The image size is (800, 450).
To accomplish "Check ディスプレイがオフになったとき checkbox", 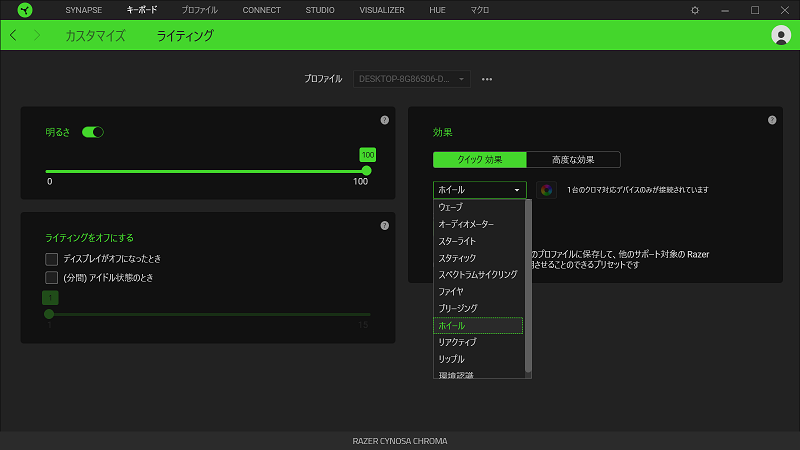I will 52,259.
